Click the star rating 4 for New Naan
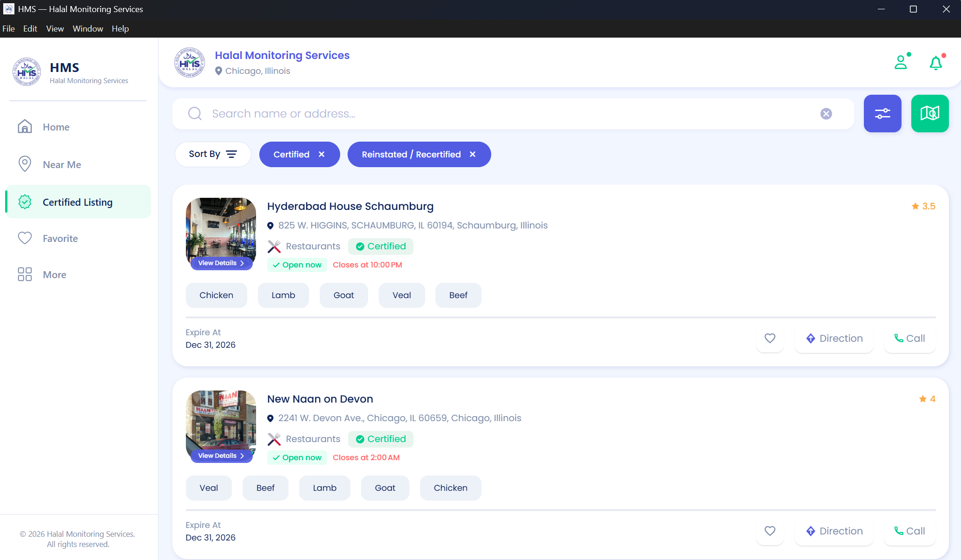 pyautogui.click(x=927, y=399)
